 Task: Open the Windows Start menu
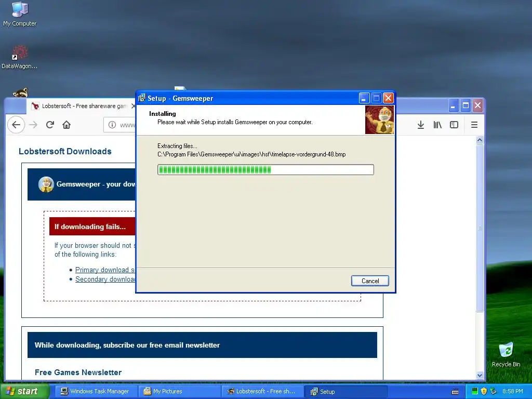24,391
